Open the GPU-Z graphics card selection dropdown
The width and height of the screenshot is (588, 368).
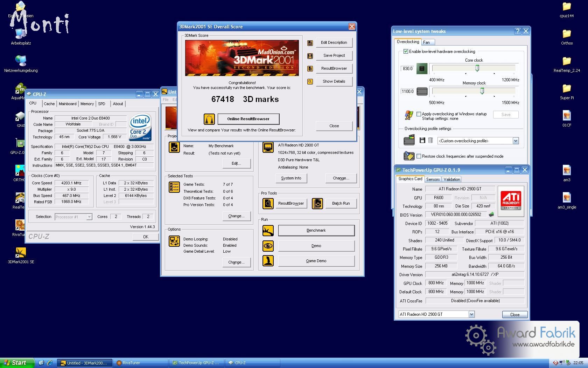pos(471,314)
